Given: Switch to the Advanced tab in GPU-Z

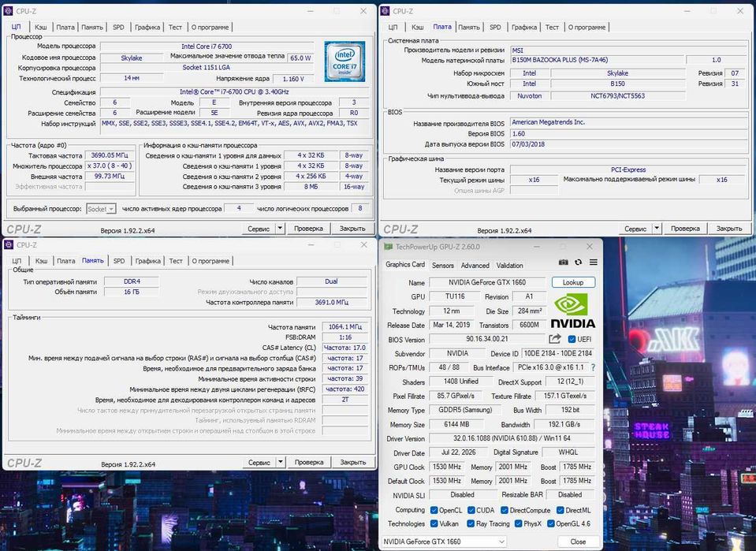Looking at the screenshot, I should point(475,265).
